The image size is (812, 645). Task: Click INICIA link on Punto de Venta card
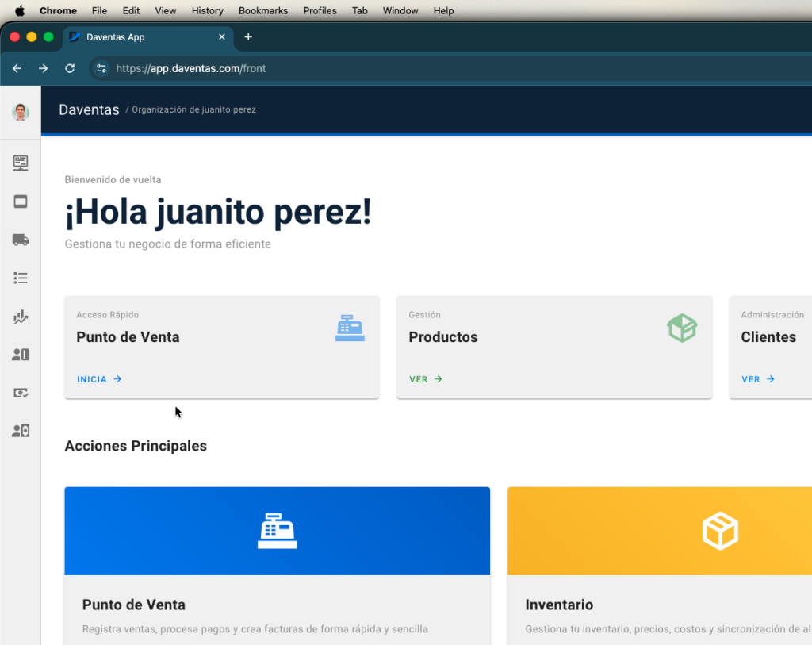[x=99, y=379]
